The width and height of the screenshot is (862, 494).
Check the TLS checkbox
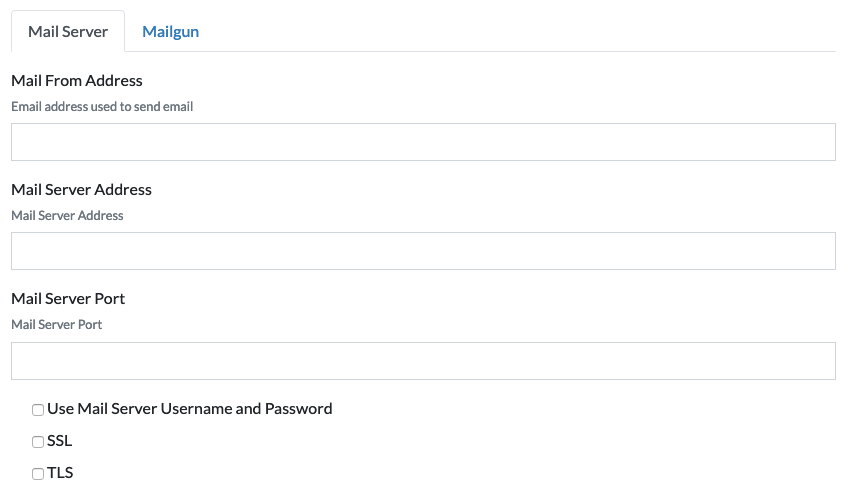(x=38, y=473)
